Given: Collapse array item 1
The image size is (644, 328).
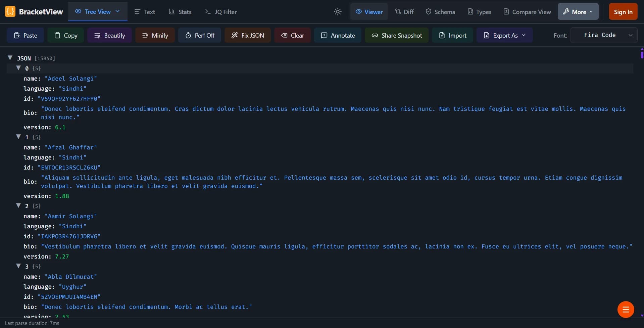Looking at the screenshot, I should point(18,137).
